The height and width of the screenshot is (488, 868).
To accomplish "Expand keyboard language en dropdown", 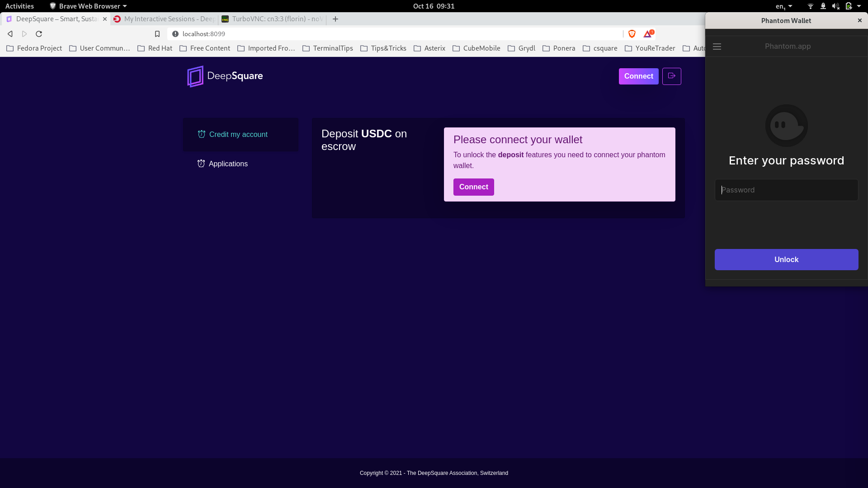I will point(784,6).
